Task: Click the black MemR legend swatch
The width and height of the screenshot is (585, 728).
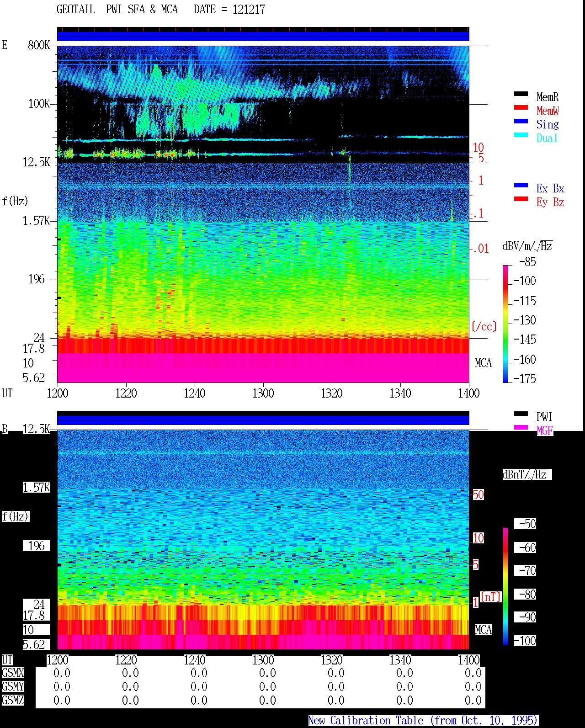Action: pyautogui.click(x=521, y=94)
